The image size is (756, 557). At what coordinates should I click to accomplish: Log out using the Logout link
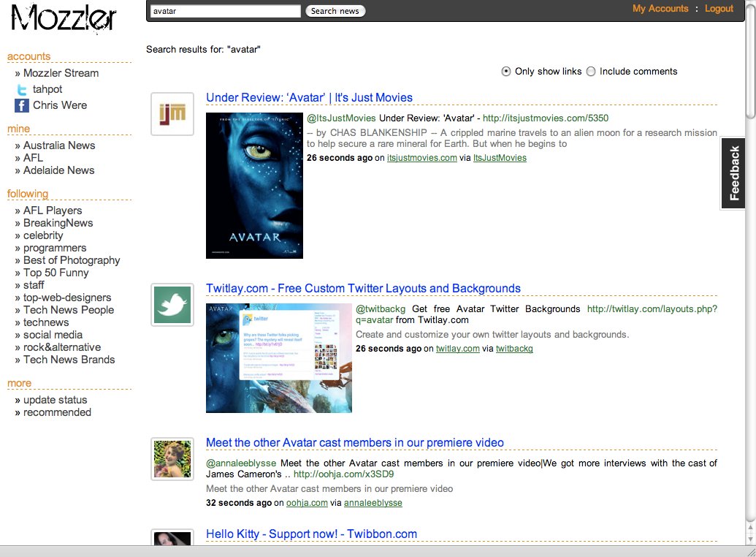[719, 9]
